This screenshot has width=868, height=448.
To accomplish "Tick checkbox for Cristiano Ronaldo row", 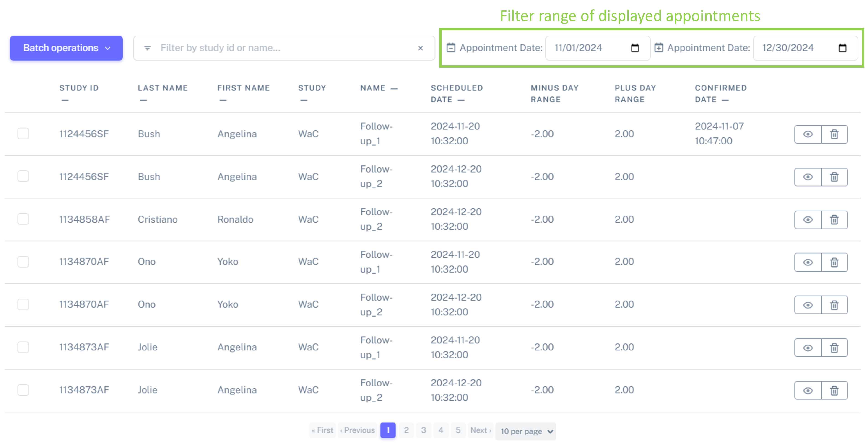I will click(23, 219).
